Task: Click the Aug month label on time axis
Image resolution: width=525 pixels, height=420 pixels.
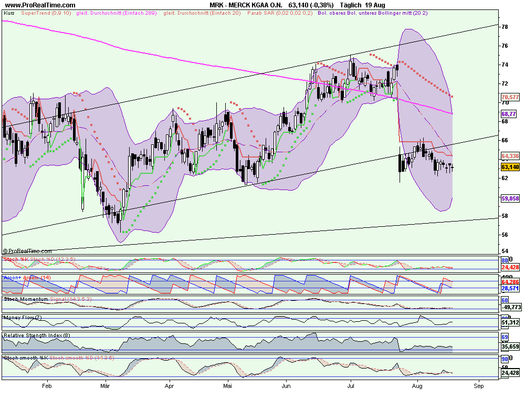Action: [x=417, y=386]
